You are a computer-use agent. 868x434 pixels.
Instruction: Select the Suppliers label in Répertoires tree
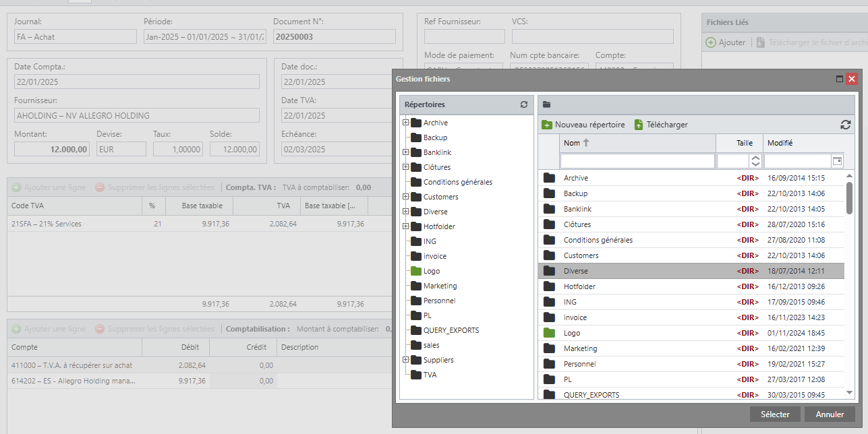[x=438, y=360]
